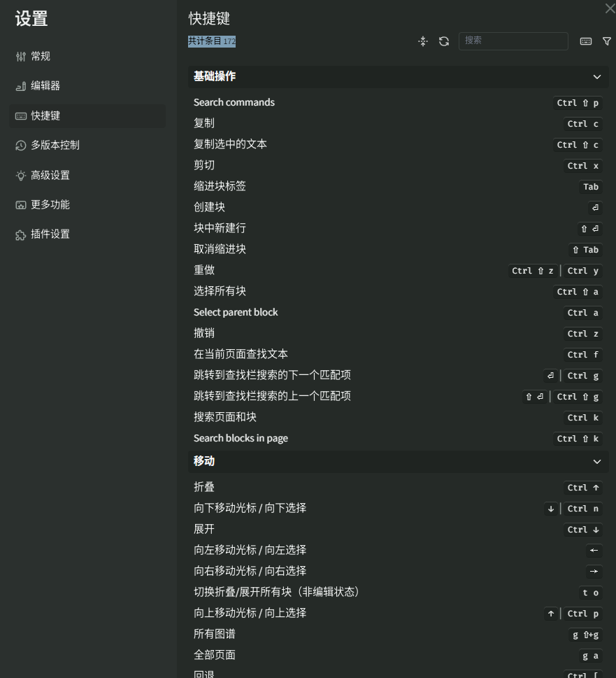Open the 快捷键 settings section
This screenshot has width=616, height=678.
click(45, 115)
